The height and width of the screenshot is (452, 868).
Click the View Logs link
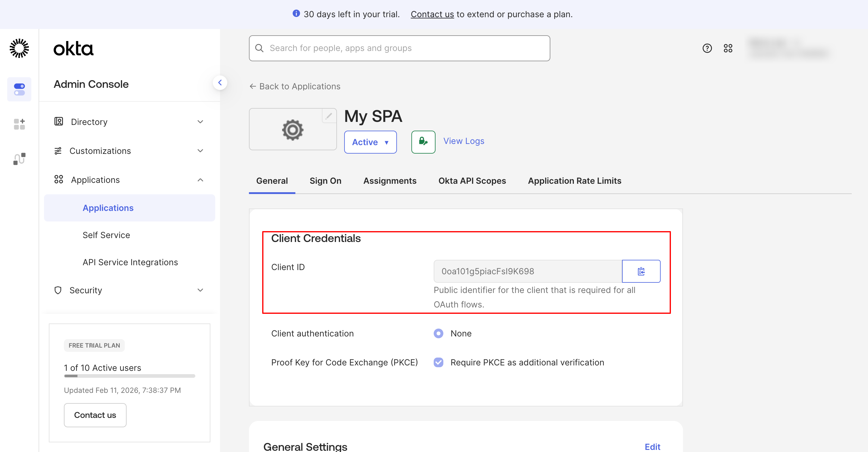[x=463, y=141]
